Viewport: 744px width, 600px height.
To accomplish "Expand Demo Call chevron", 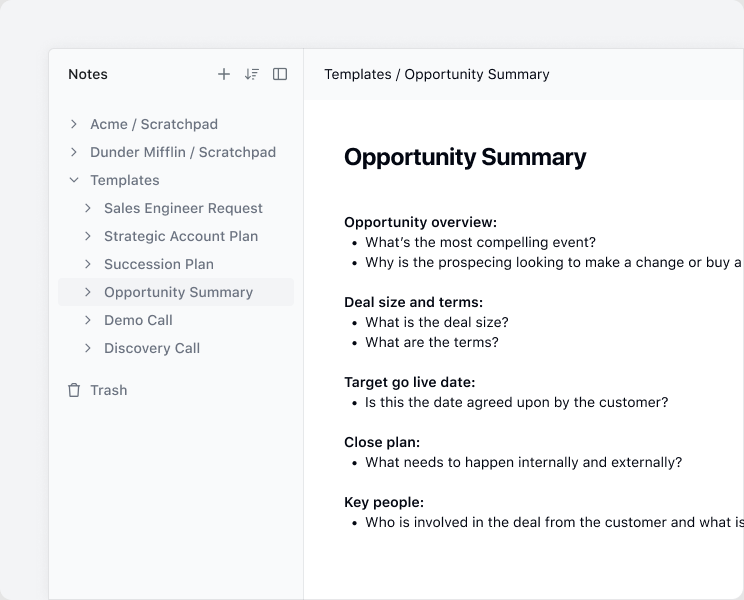I will (88, 320).
